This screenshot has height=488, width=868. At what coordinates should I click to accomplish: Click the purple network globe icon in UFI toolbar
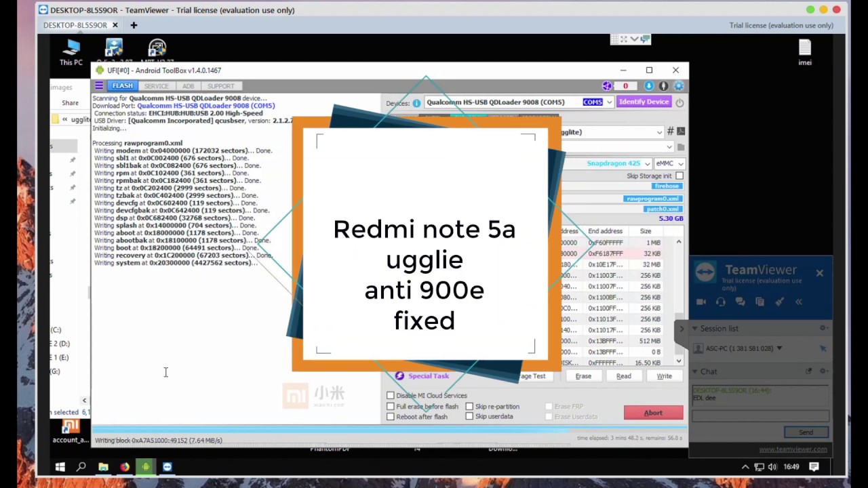[x=607, y=86]
